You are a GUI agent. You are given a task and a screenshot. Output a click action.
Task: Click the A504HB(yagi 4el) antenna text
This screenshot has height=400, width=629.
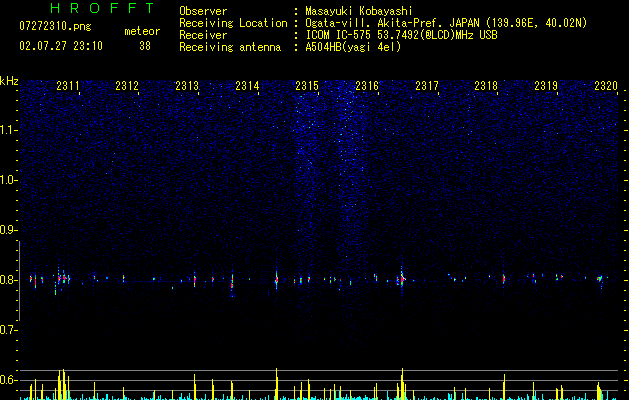coord(353,47)
